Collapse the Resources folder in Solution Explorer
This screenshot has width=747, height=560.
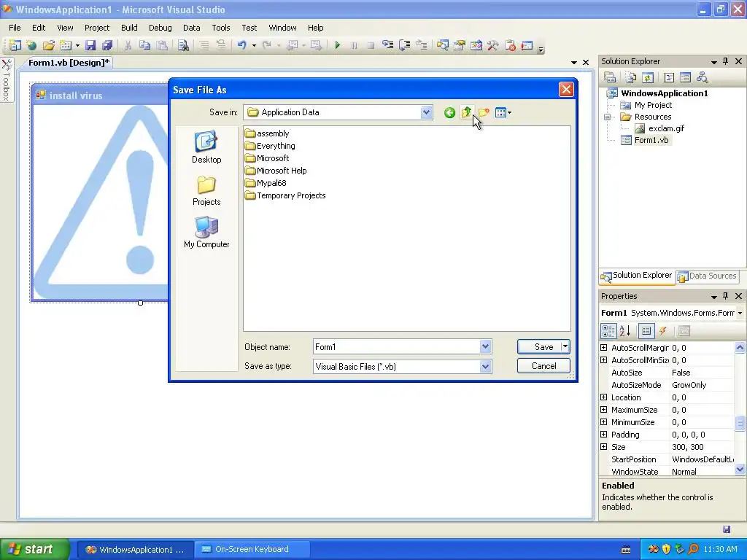608,117
